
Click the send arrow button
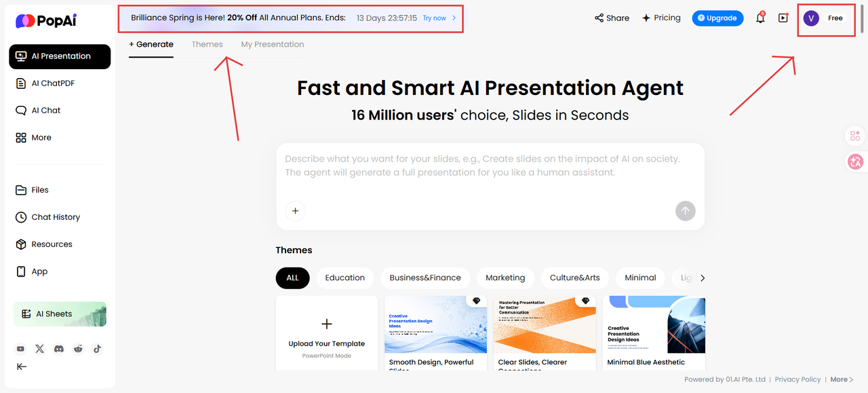686,211
